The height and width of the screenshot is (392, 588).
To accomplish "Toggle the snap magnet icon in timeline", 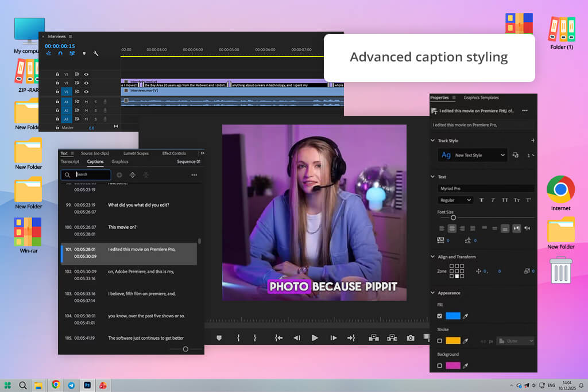I will [60, 53].
